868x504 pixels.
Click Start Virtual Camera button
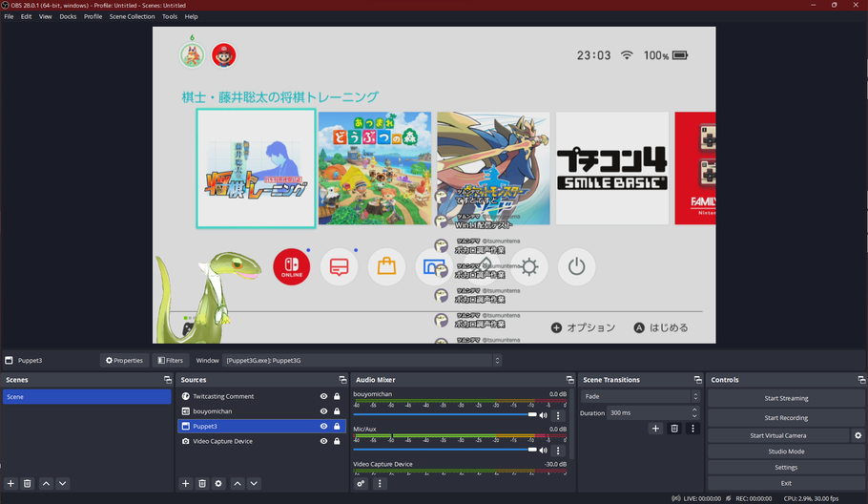click(x=777, y=435)
